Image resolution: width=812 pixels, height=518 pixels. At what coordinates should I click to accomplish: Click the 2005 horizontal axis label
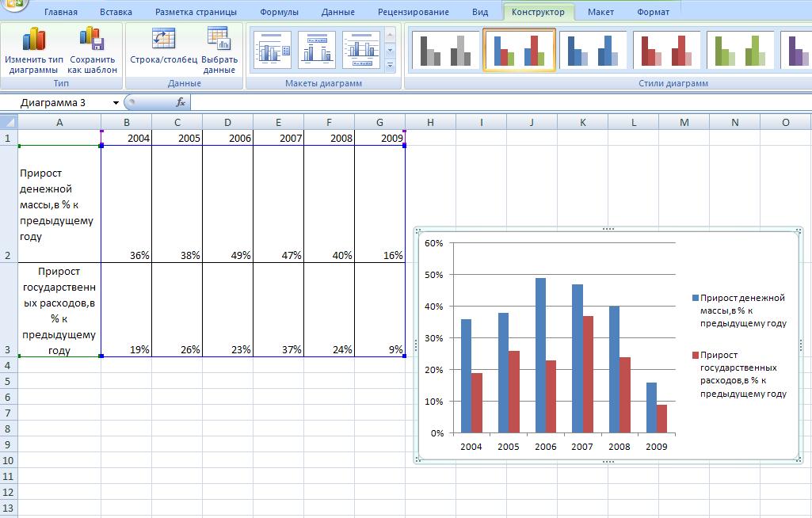(508, 447)
